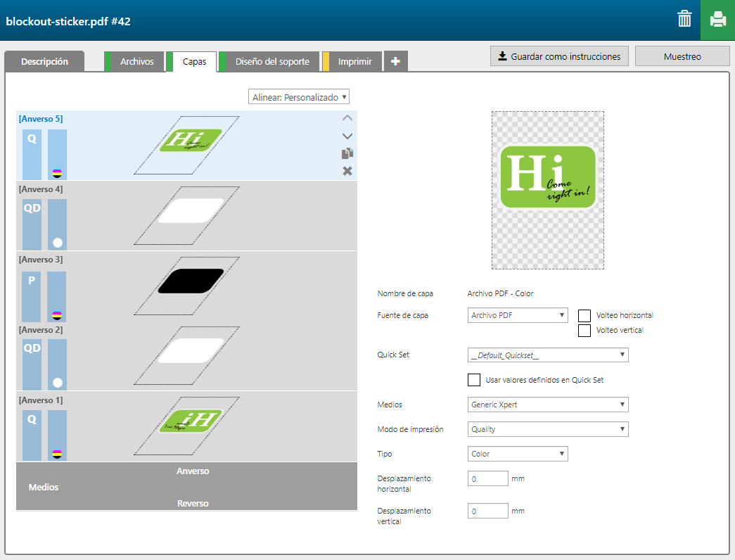This screenshot has height=560, width=735.
Task: Expand the Modo de impresión dropdown
Action: coord(548,429)
